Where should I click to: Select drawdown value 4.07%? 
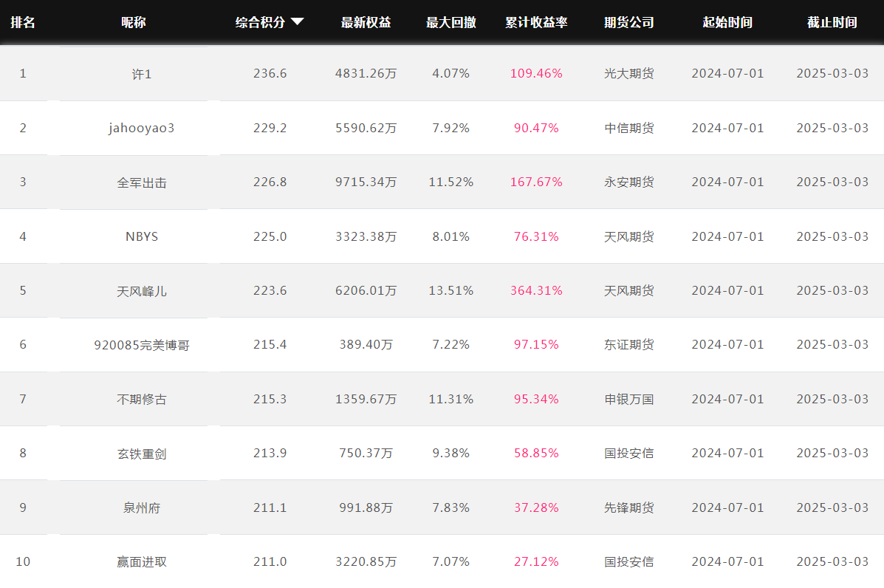tap(451, 73)
